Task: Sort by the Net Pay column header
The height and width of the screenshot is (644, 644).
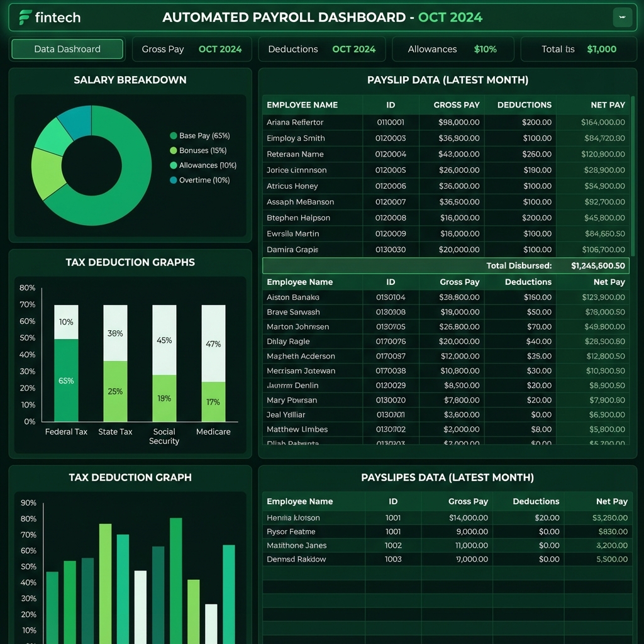Action: pyautogui.click(x=608, y=104)
